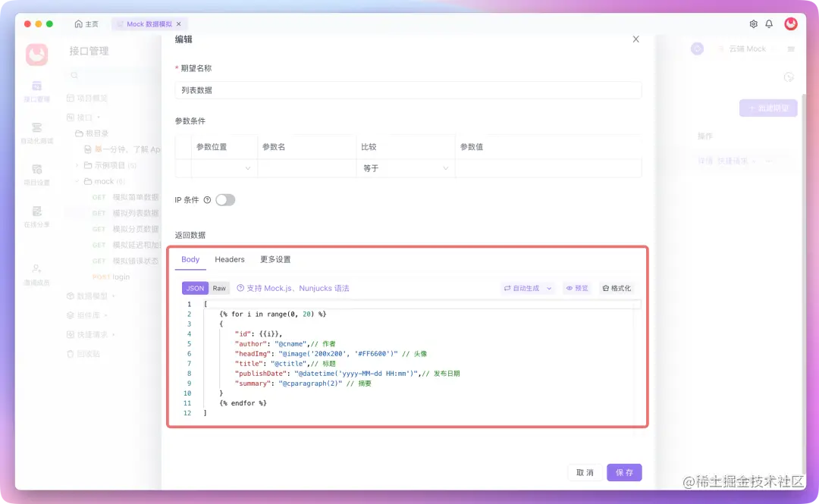Viewport: 819px width, 504px height.
Task: Open 自动化测试 sidebar icon
Action: point(36,133)
